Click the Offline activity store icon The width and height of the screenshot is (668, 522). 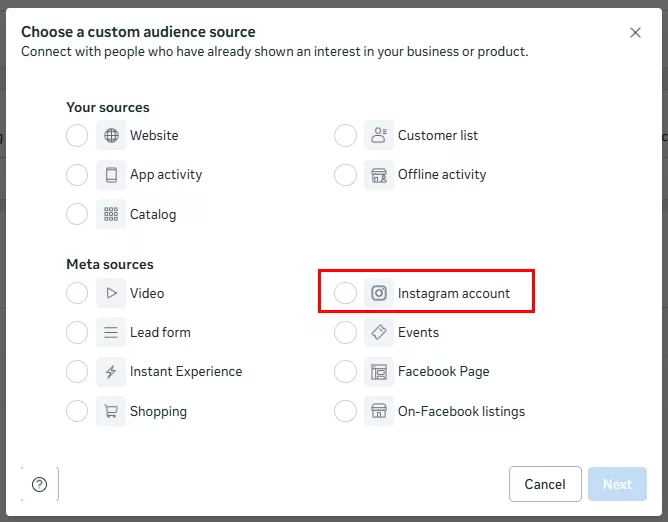(x=379, y=175)
